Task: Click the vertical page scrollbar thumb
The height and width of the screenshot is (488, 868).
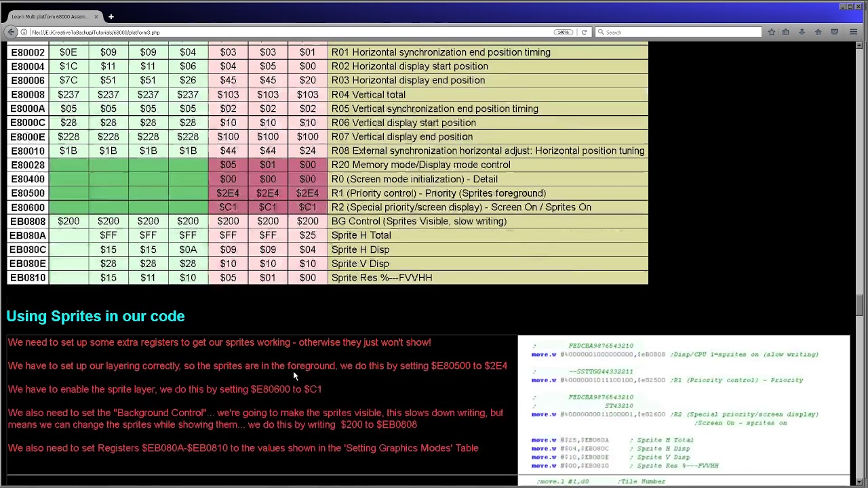Action: 860,306
